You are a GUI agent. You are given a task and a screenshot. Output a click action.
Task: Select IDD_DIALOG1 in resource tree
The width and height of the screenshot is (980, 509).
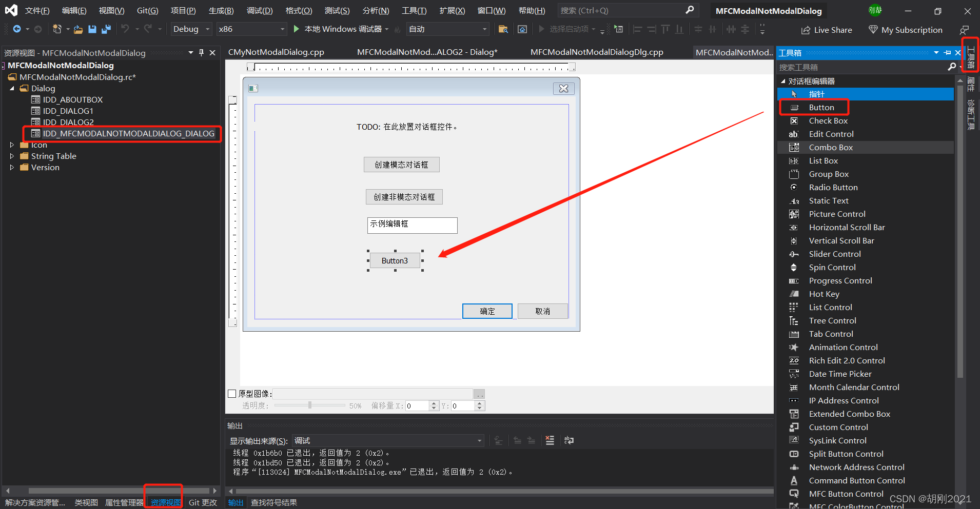pos(68,111)
